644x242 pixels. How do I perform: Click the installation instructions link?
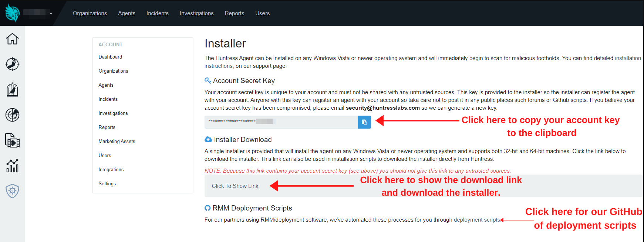[x=628, y=58]
